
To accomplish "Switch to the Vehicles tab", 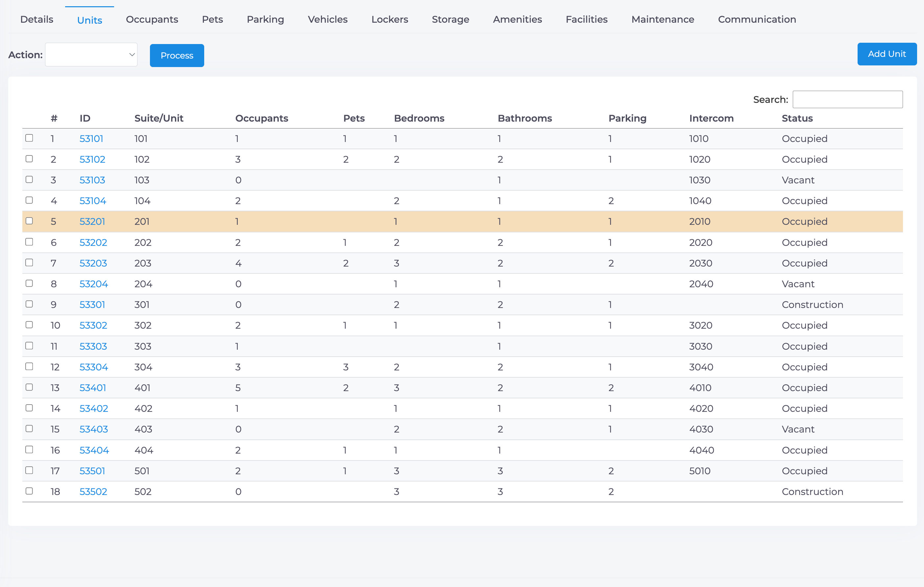I will 328,19.
